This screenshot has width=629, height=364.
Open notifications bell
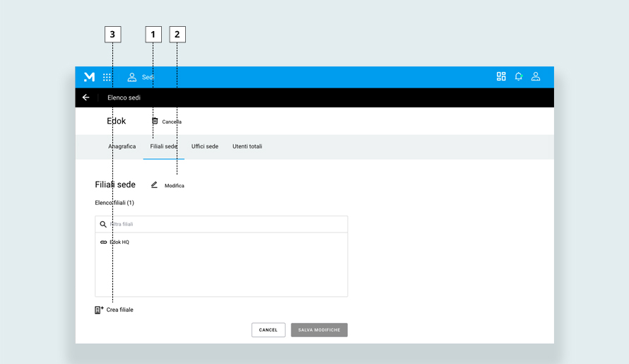[x=519, y=76]
